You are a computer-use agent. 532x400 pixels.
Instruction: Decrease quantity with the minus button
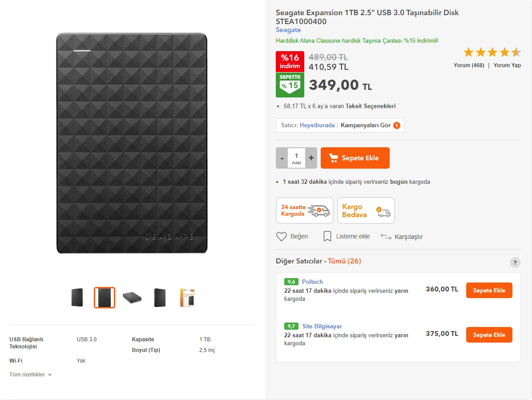point(282,158)
